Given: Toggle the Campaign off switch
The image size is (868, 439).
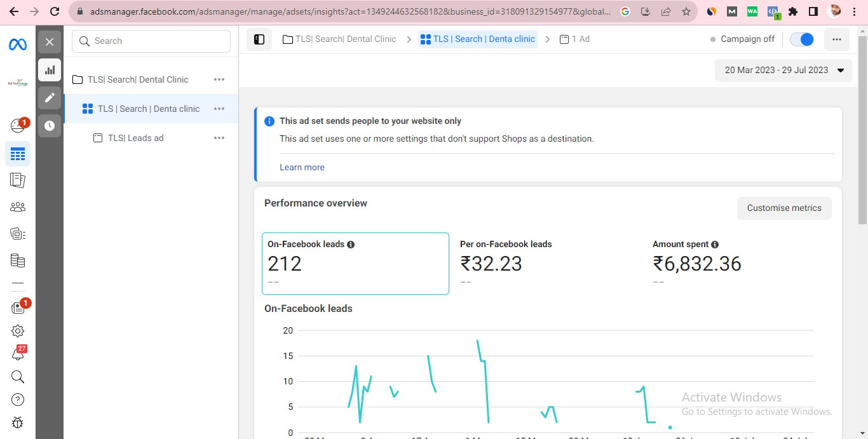Looking at the screenshot, I should point(802,39).
